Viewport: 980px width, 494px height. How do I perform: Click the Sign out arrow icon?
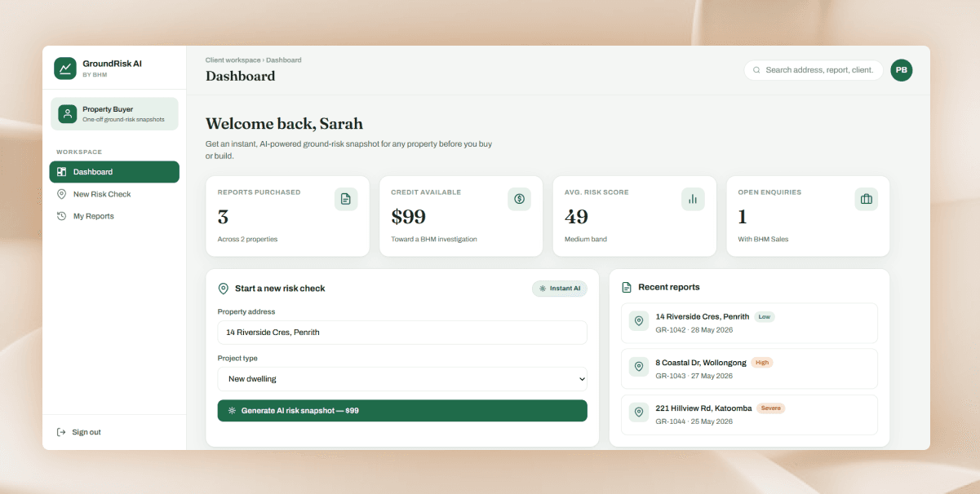click(61, 432)
